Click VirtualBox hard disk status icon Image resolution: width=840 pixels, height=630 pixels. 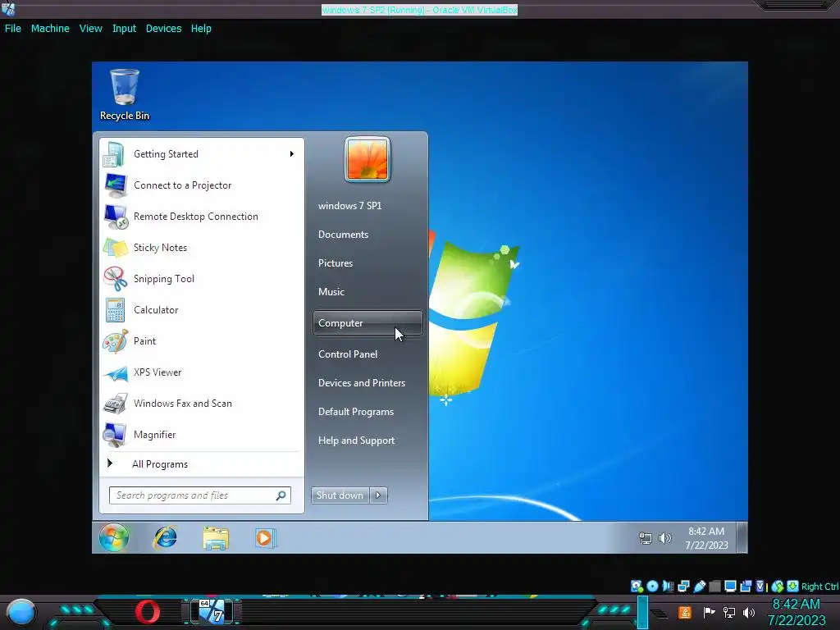point(637,587)
